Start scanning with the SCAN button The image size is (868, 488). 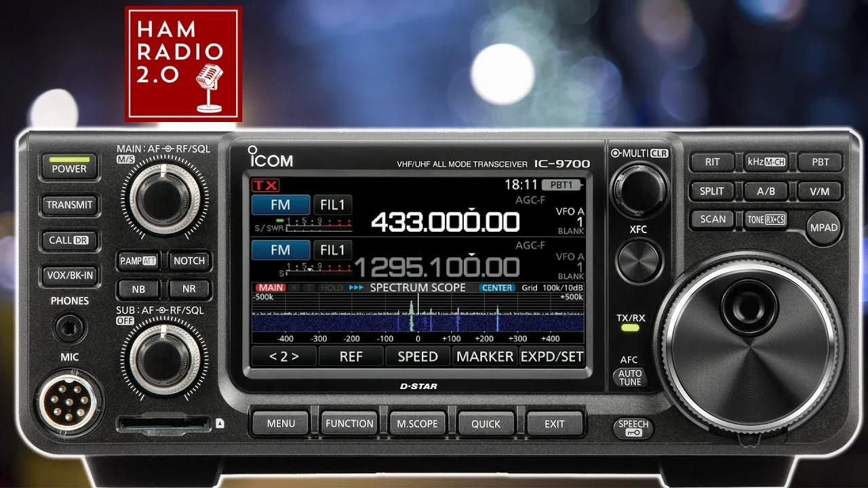click(711, 219)
